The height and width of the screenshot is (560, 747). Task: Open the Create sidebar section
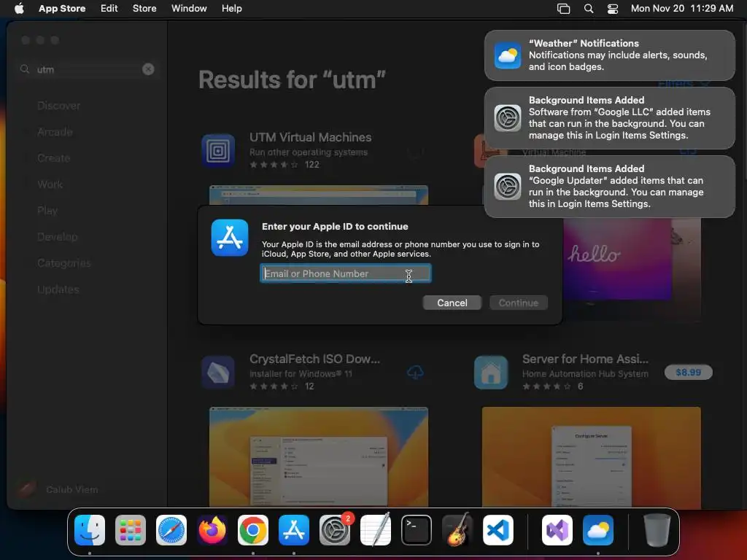point(54,158)
